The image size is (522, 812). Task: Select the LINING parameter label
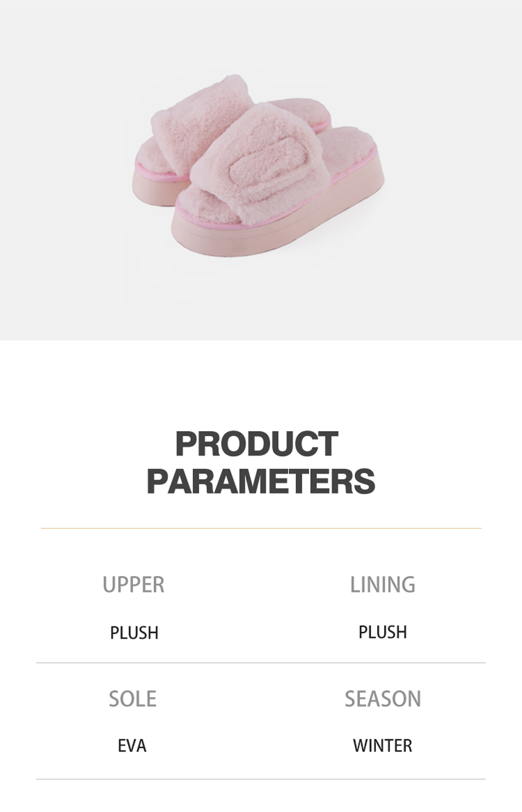[383, 585]
